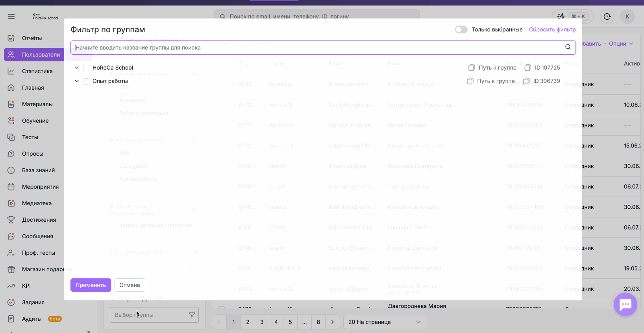
Task: Click the Статистика chart icon
Action: 11,71
